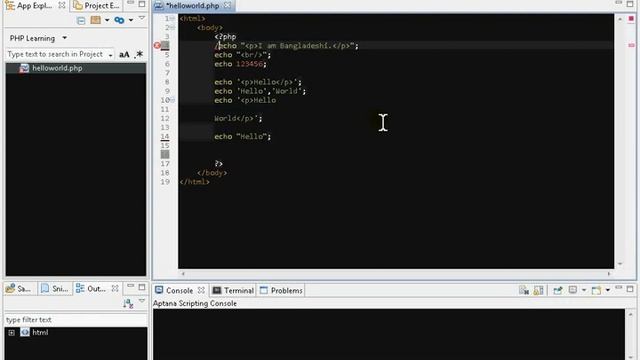Open dropdown next to Display Selected Console
Screen dimensions: 640x360
[584, 290]
